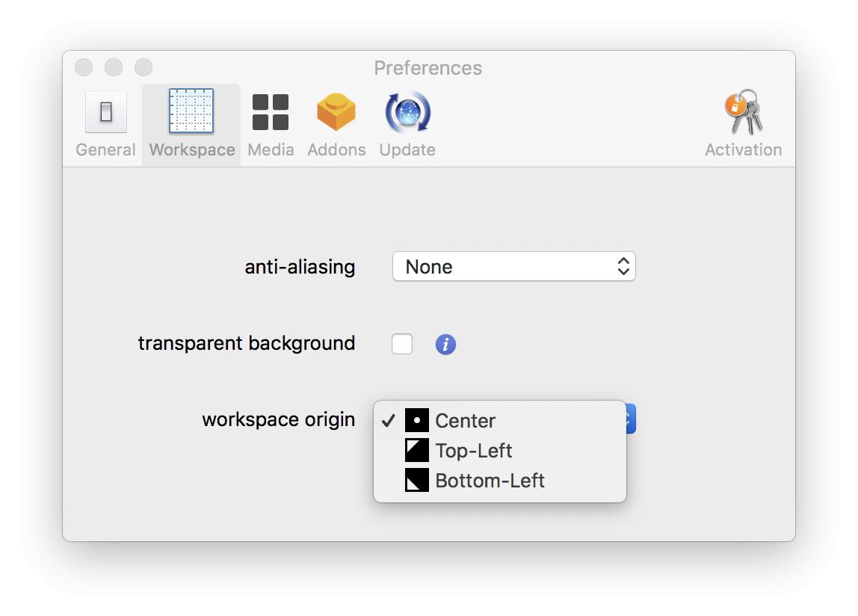
Task: Click the anti-aliasing dropdown arrows
Action: [x=623, y=267]
